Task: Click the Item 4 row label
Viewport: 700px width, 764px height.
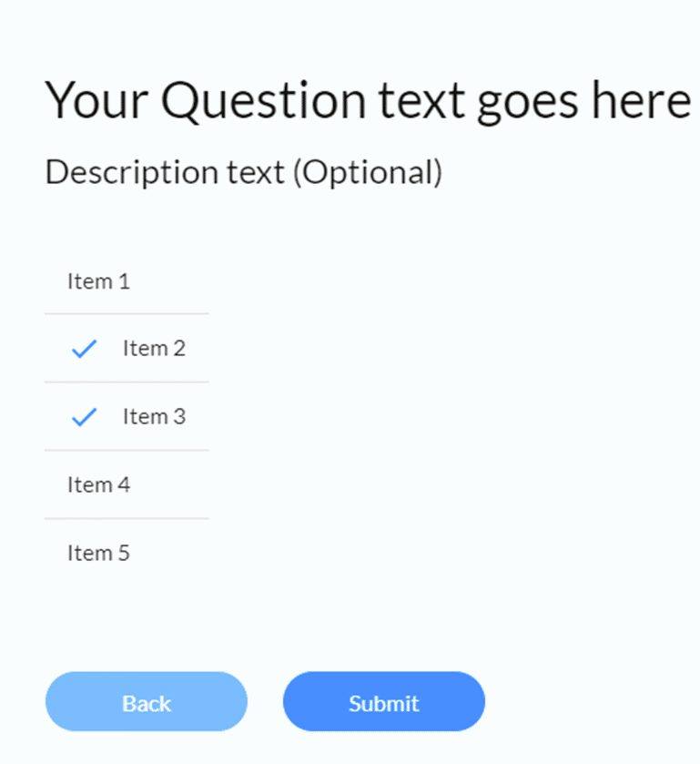Action: pyautogui.click(x=98, y=484)
